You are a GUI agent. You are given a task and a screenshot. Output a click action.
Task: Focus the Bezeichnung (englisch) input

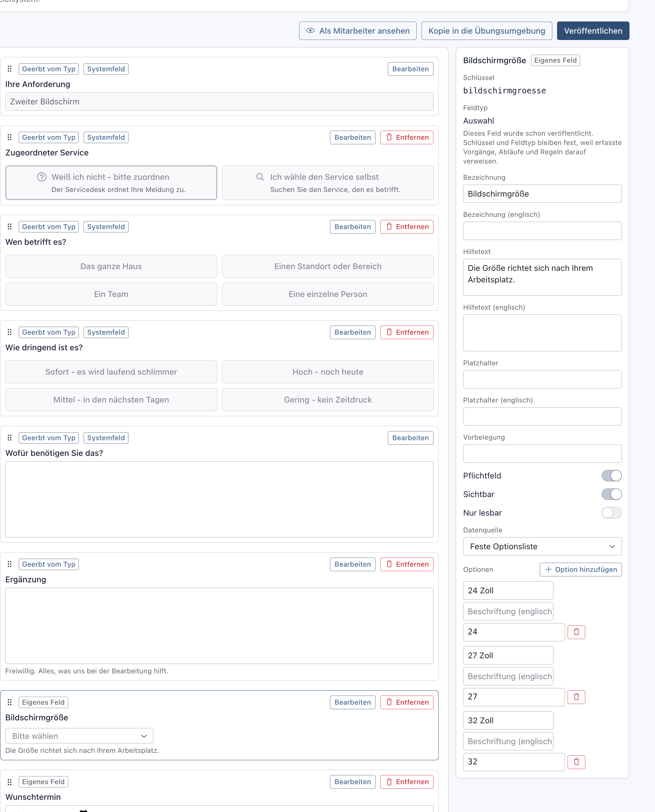[542, 231]
